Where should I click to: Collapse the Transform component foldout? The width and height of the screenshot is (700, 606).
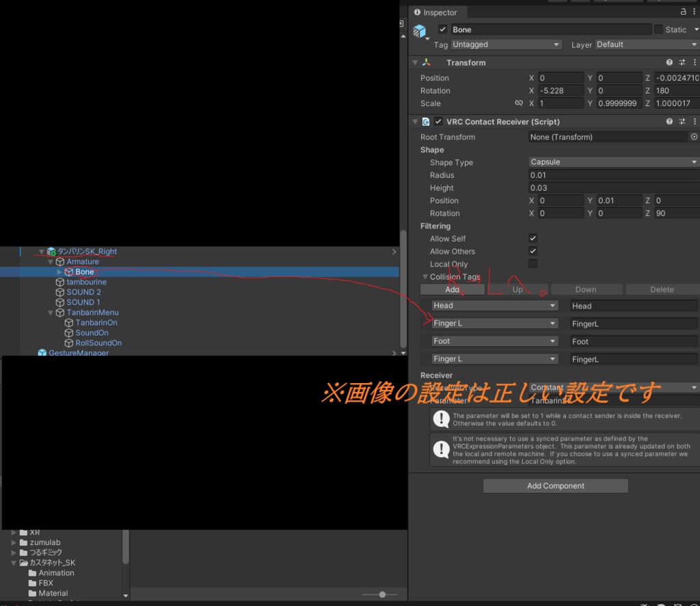[415, 62]
